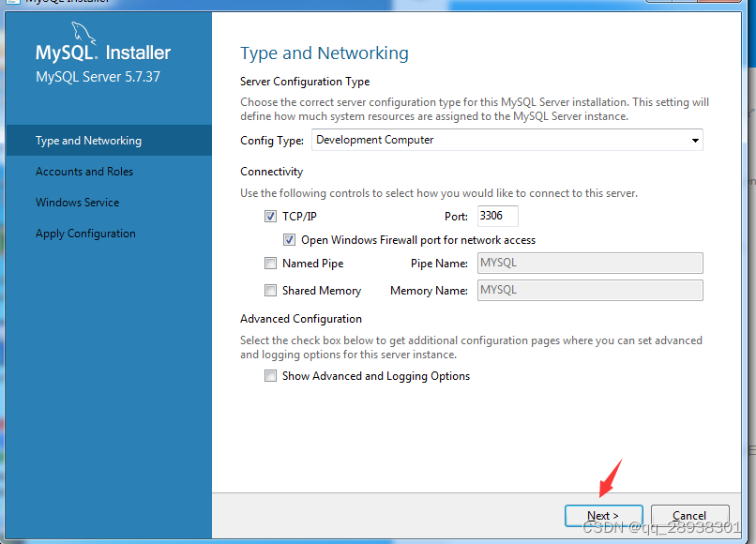
Task: Click the Memory Name field
Action: tap(590, 290)
